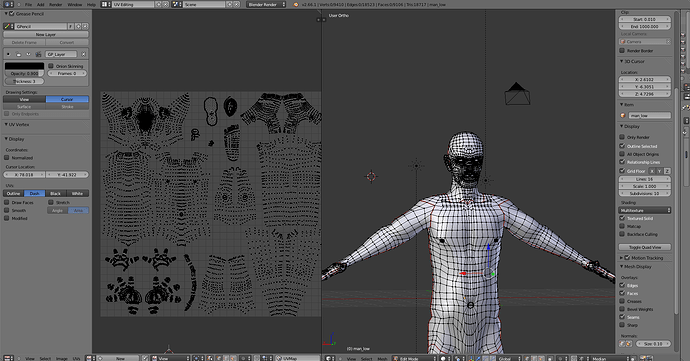Open the Window menu

tap(75, 4)
